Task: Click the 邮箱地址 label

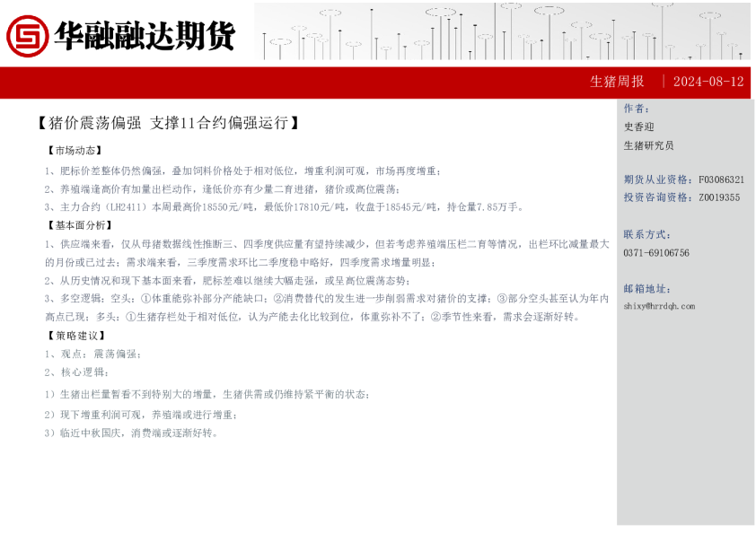Action: pyautogui.click(x=646, y=288)
